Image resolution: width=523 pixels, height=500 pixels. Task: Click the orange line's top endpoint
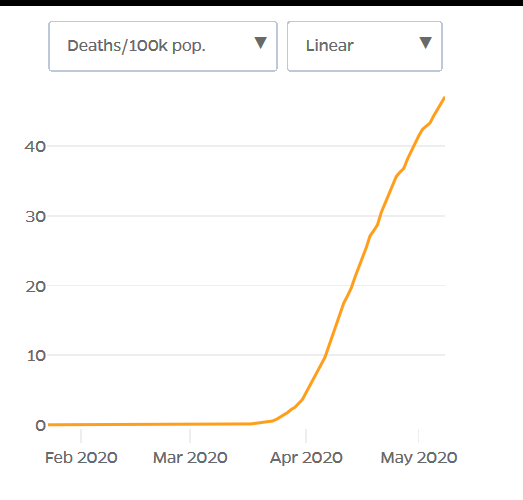click(444, 98)
